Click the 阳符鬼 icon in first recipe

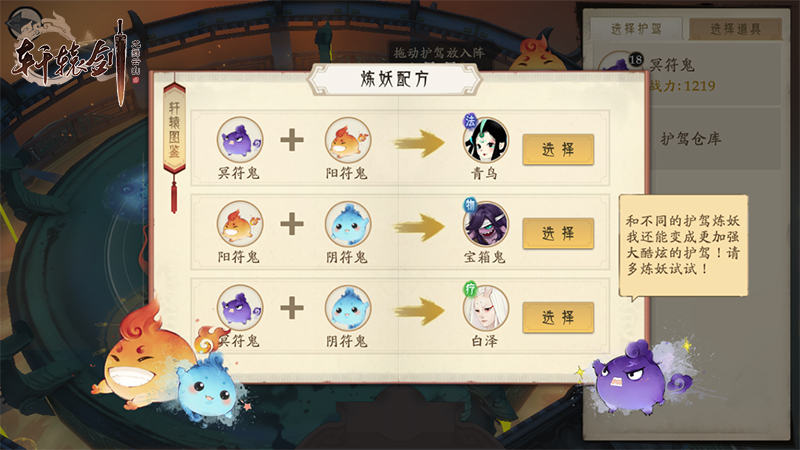click(x=348, y=140)
